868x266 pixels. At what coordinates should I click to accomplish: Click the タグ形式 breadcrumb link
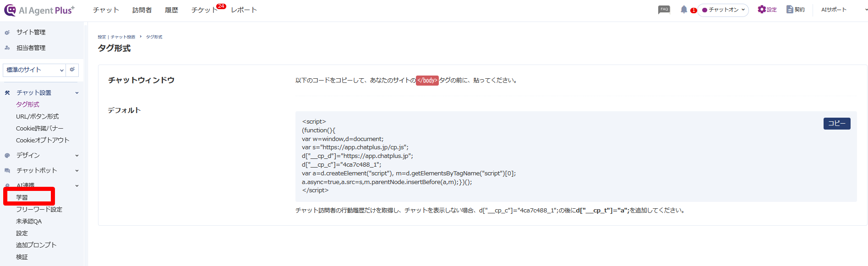tap(154, 37)
